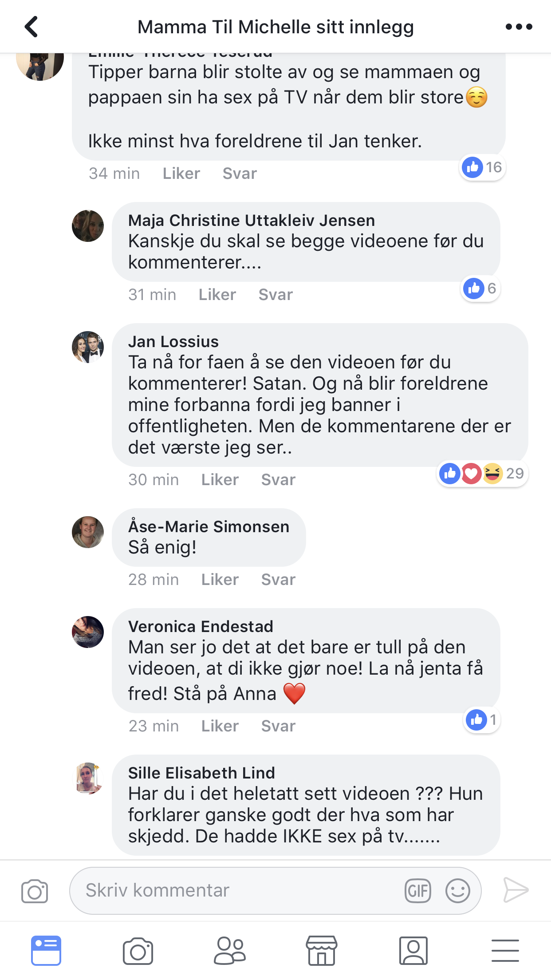
Task: View the 29 reactions on Jan's comment
Action: 482,474
